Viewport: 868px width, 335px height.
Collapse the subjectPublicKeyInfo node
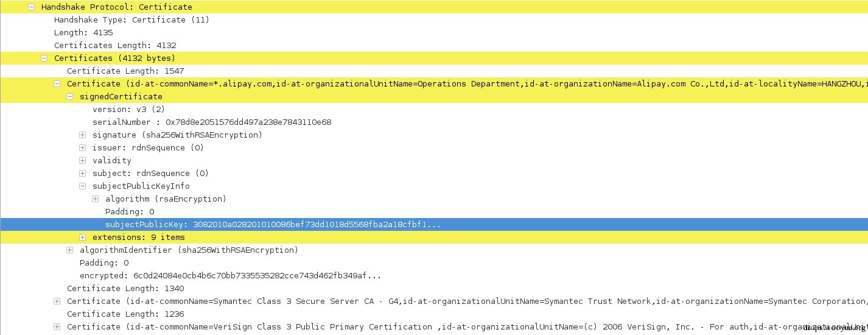[82, 186]
